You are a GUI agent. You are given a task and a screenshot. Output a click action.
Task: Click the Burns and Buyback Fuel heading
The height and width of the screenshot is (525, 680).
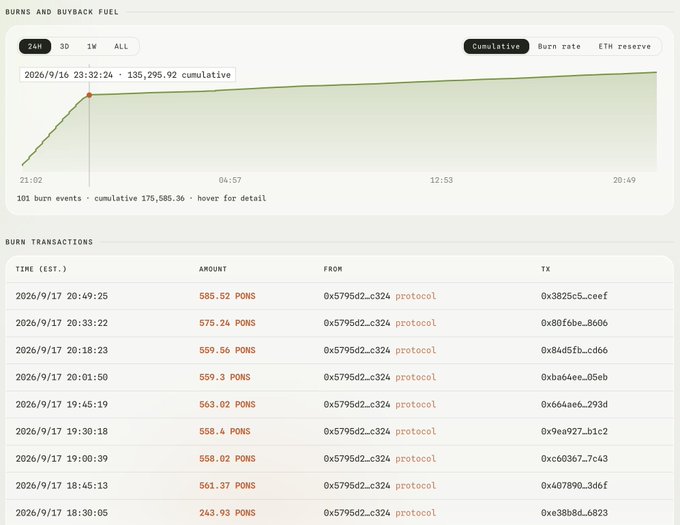(x=62, y=12)
